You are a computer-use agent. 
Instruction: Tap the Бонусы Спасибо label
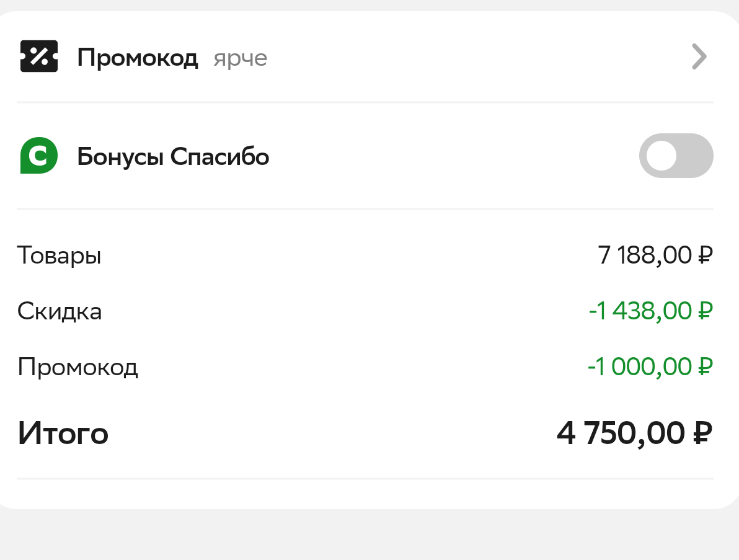coord(173,156)
